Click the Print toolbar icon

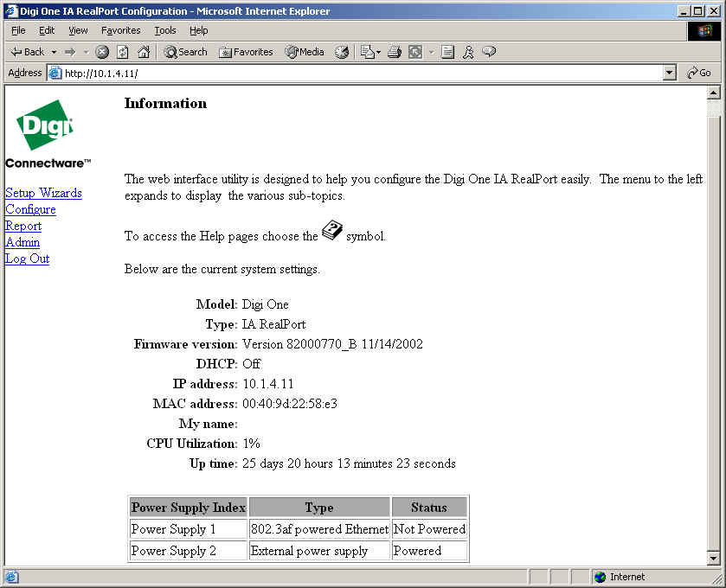pos(395,52)
